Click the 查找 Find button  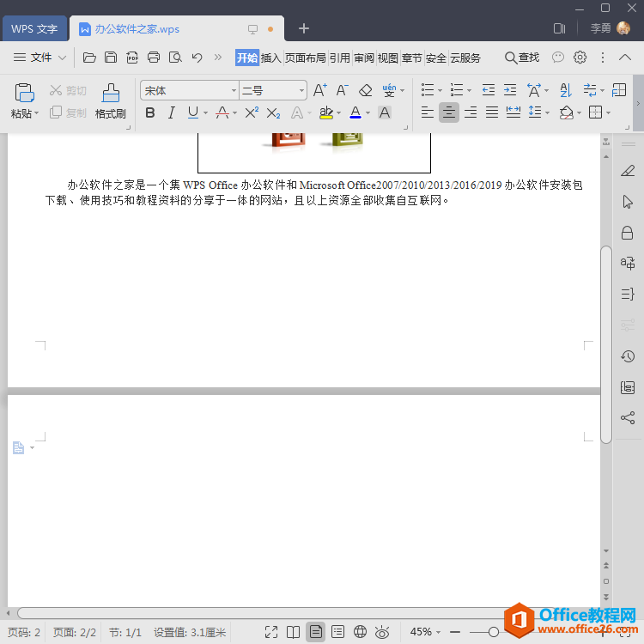(x=522, y=58)
